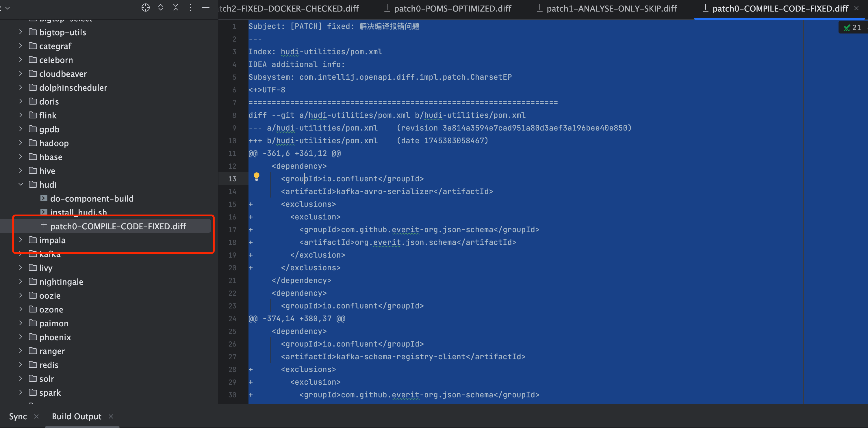Open the Build Output tab
This screenshot has width=868, height=428.
pyautogui.click(x=77, y=416)
